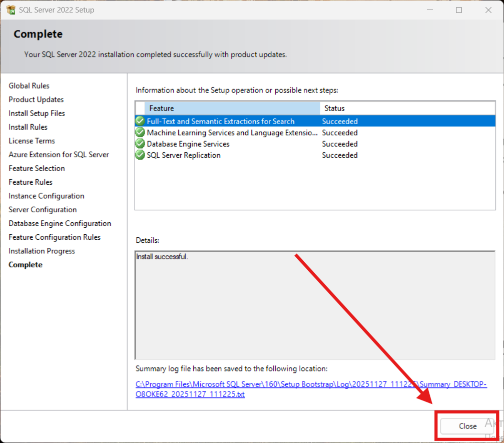Select Complete step in the sidebar
The height and width of the screenshot is (443, 504).
26,265
